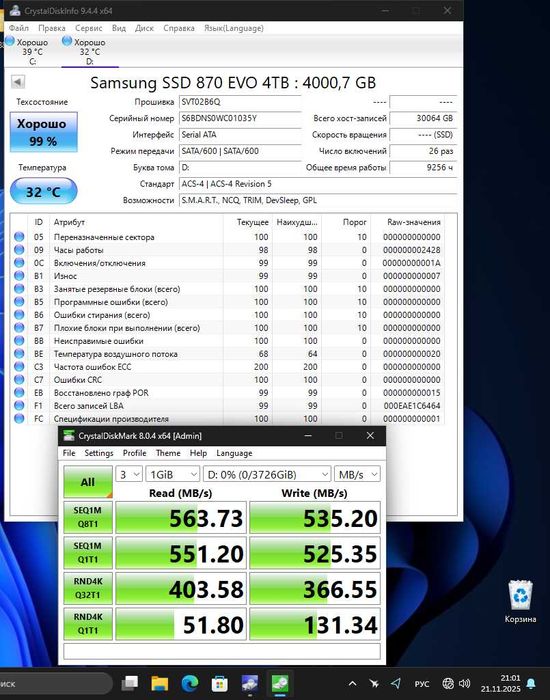Click the previous disk arrow button
This screenshot has width=550, height=700.
pyautogui.click(x=17, y=82)
